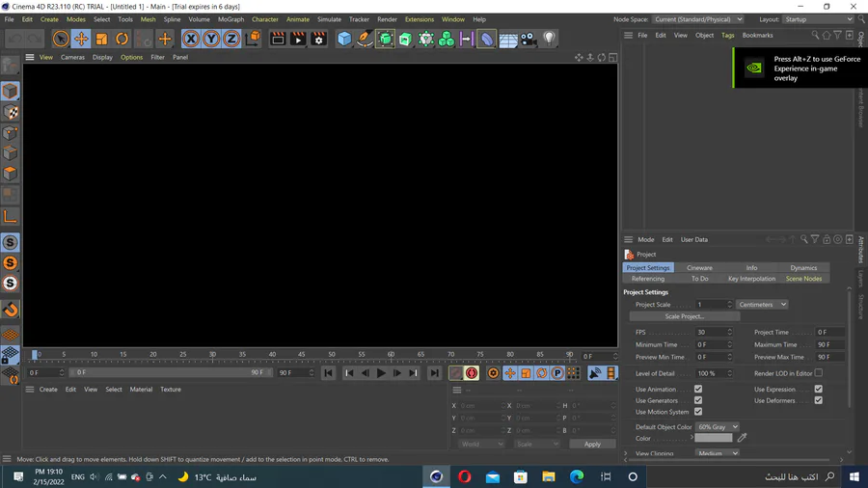The width and height of the screenshot is (868, 488).
Task: Click the Floor environment icon
Action: click(x=507, y=39)
